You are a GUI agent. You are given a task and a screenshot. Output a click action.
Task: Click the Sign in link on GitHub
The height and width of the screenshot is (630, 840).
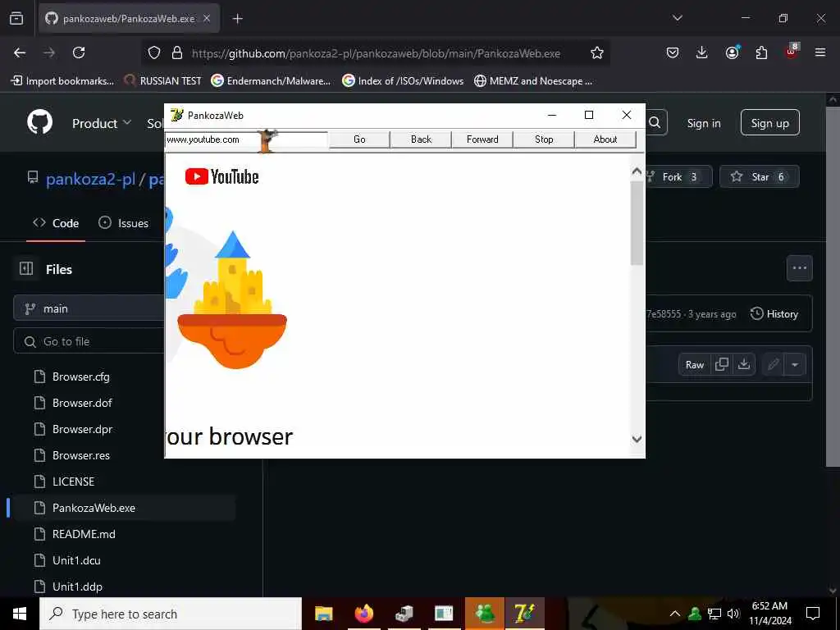click(x=703, y=123)
